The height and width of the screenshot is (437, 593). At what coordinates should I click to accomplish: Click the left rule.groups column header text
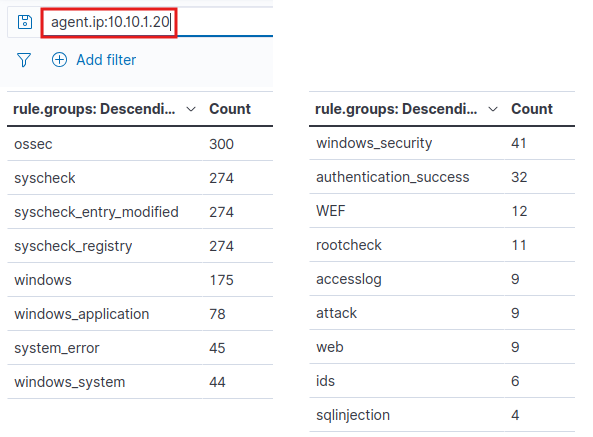[x=94, y=109]
